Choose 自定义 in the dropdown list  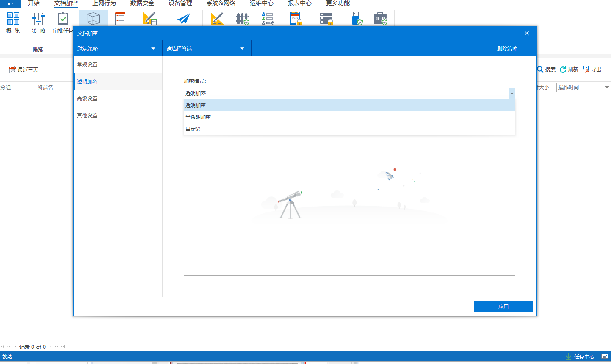349,129
